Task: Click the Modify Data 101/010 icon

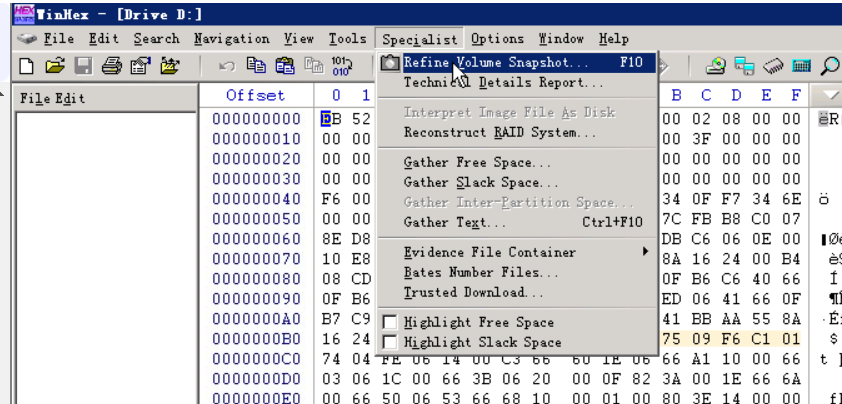Action: tap(342, 66)
